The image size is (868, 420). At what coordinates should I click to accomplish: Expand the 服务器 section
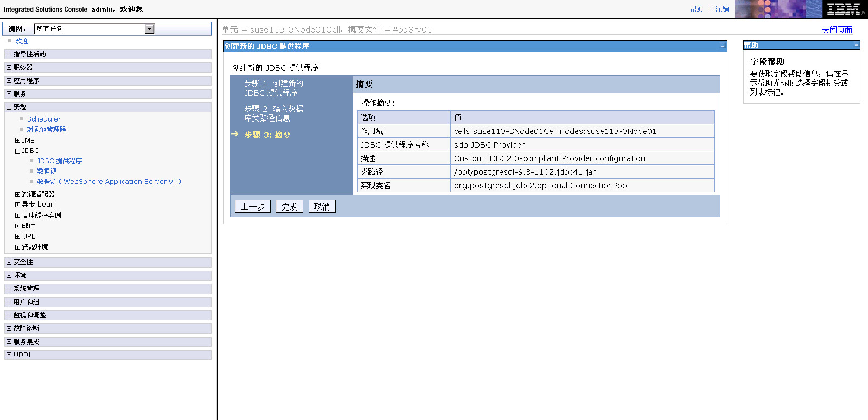[9, 67]
